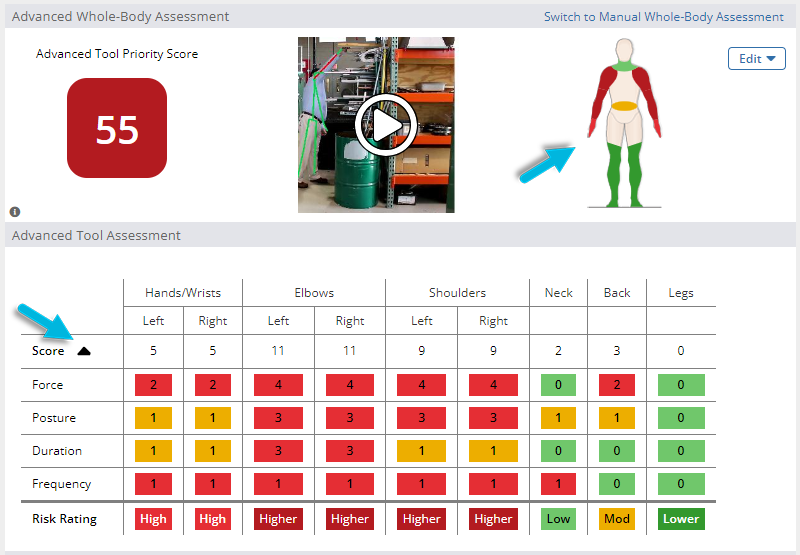
Task: Click the Mod risk rating under Back
Action: (x=617, y=519)
